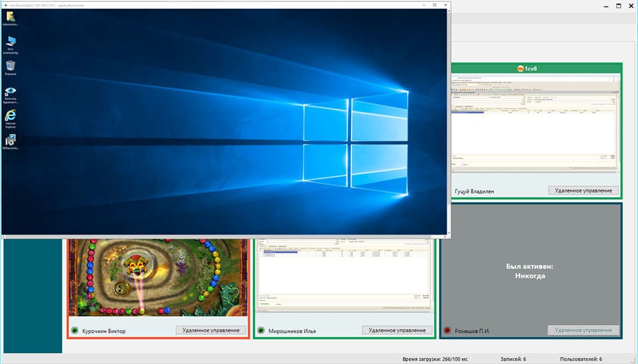Click 'Удаленное управление' for Ромашов П.И.
Viewport: 638px width, 364px height.
click(x=583, y=330)
